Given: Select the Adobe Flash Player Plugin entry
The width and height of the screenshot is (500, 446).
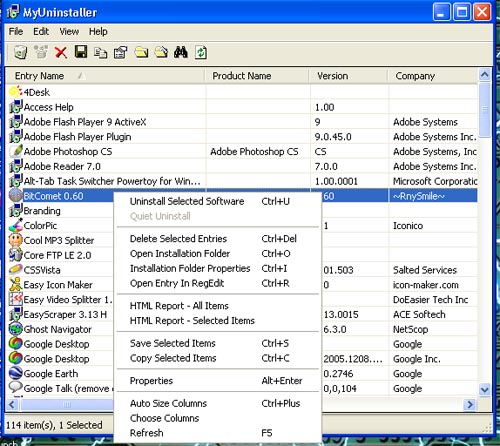Looking at the screenshot, I should [77, 137].
